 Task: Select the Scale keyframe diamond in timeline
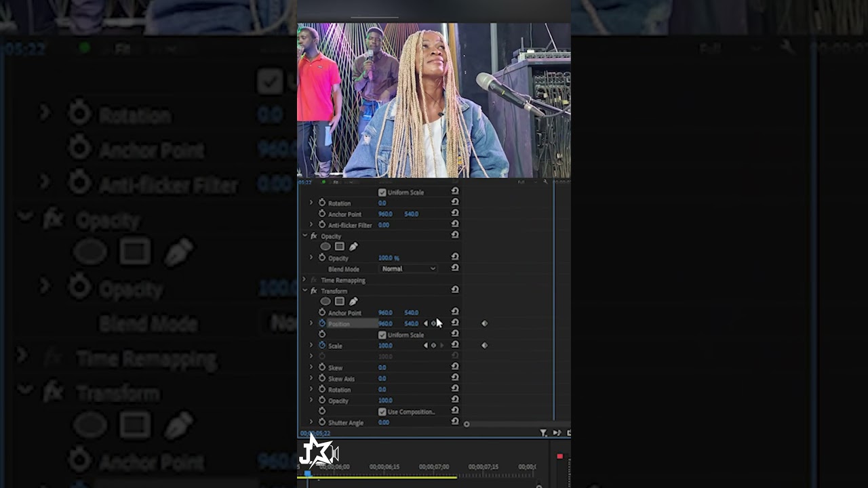click(484, 346)
